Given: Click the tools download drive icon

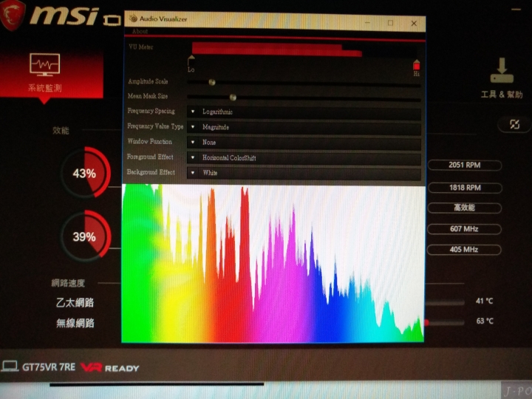Looking at the screenshot, I should pyautogui.click(x=502, y=71).
